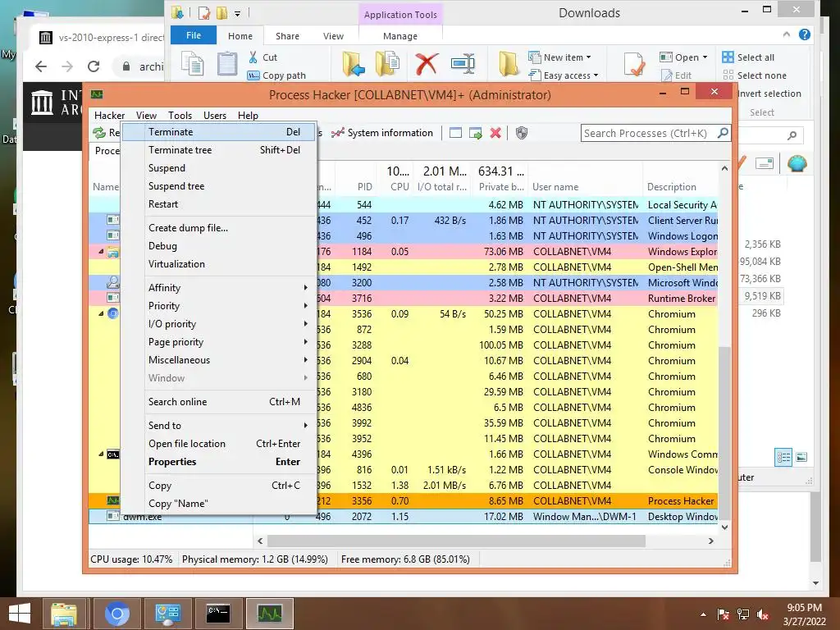Image resolution: width=840 pixels, height=630 pixels.
Task: Open the Windows Start button
Action: pos(20,614)
